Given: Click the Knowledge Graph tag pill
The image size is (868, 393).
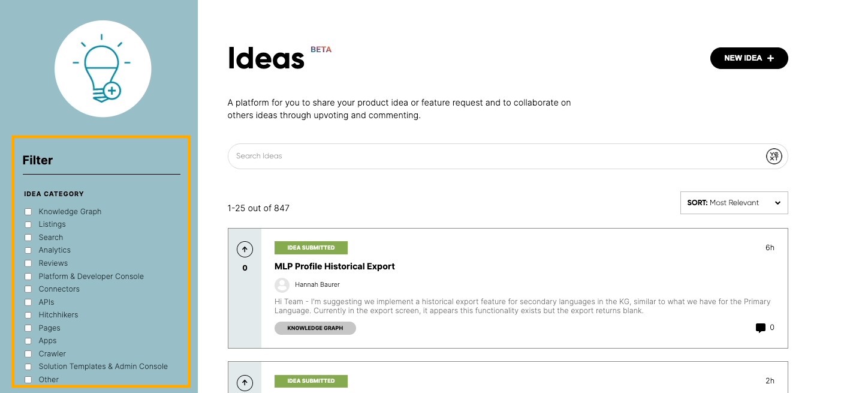Looking at the screenshot, I should tap(315, 328).
